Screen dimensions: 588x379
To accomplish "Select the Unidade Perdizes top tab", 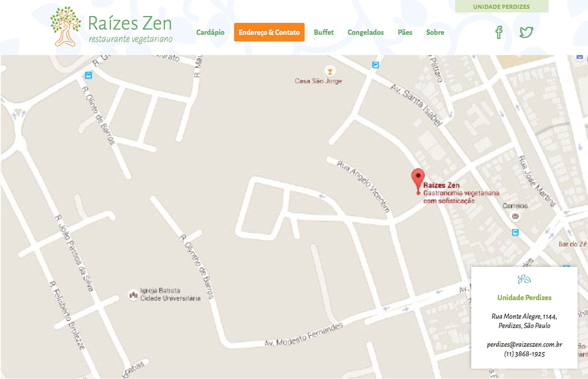I will pyautogui.click(x=502, y=6).
